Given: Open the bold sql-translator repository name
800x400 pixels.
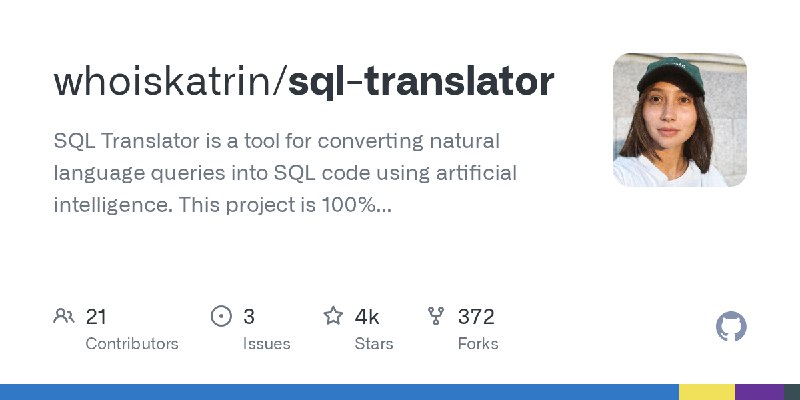Looking at the screenshot, I should point(421,83).
